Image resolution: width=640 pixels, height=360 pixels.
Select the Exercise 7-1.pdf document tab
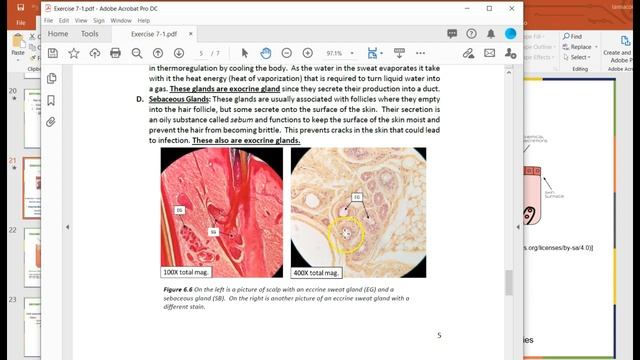(x=154, y=34)
